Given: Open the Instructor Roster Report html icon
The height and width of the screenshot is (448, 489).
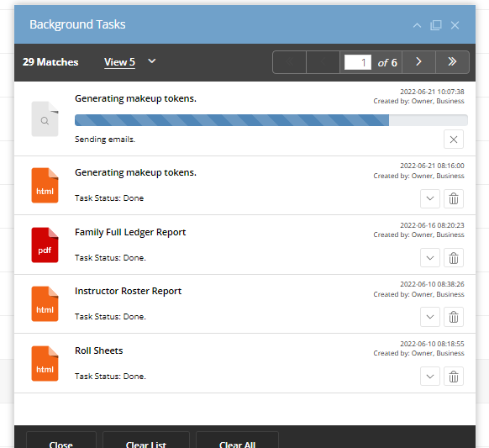Looking at the screenshot, I should click(x=45, y=304).
